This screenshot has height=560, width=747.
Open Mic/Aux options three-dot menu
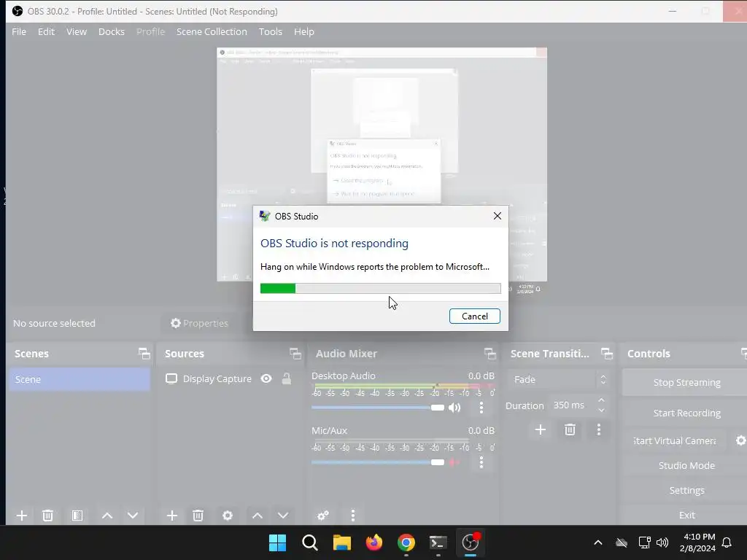(x=481, y=462)
